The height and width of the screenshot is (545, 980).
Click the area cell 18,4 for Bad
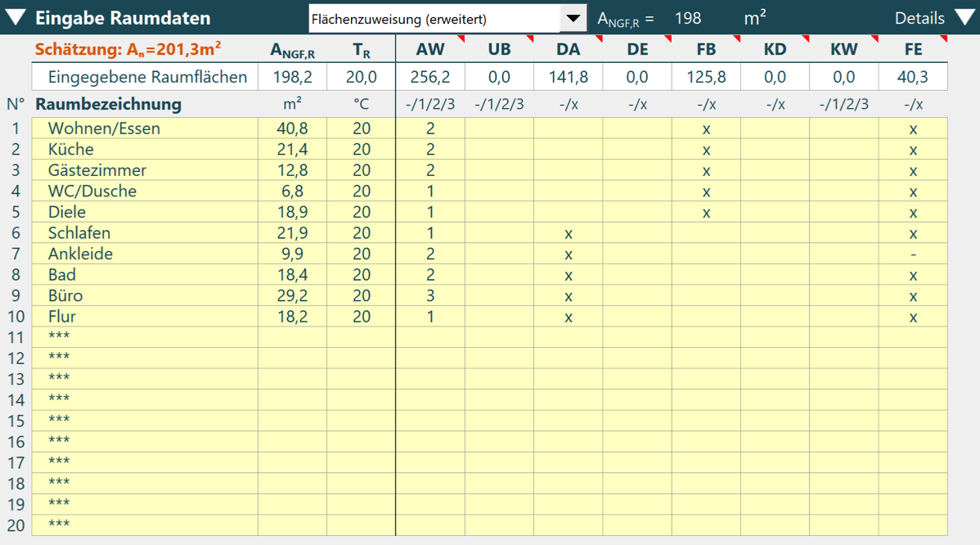tap(293, 275)
